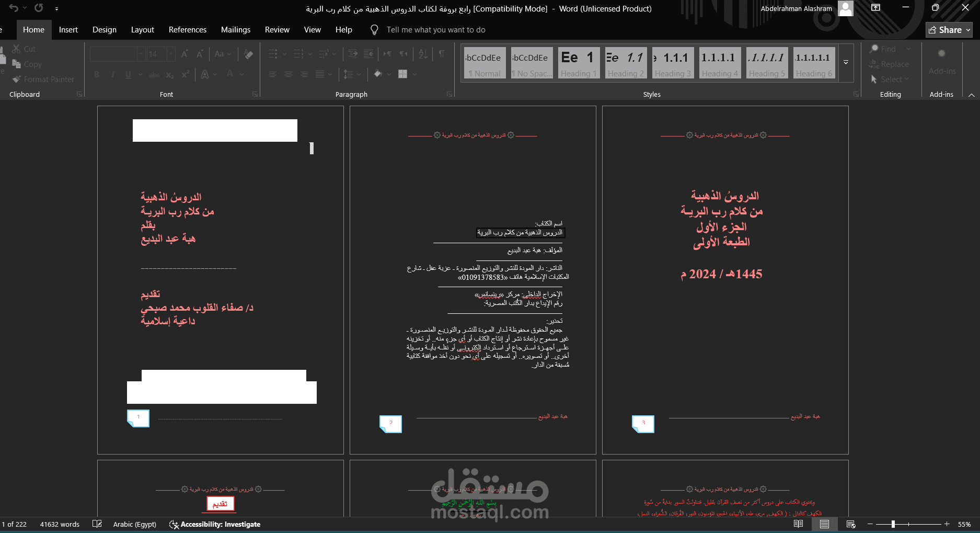Click the Format Painter brush icon
Viewport: 980px width, 533px height.
coord(17,79)
